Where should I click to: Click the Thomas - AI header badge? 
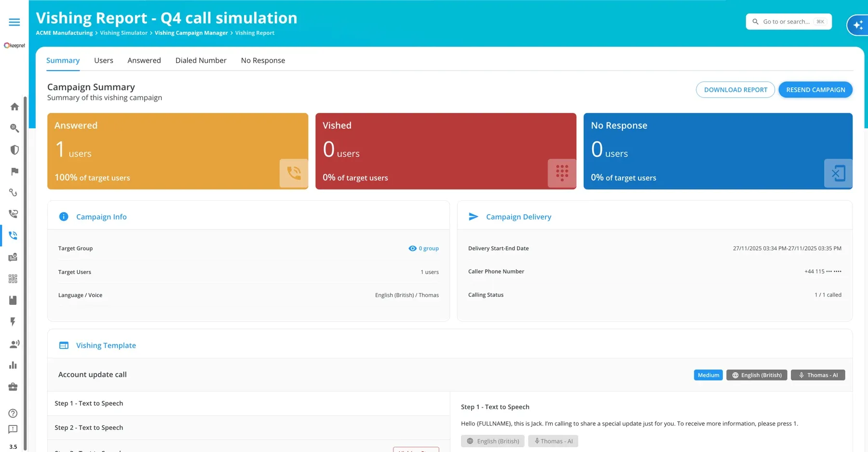tap(818, 375)
